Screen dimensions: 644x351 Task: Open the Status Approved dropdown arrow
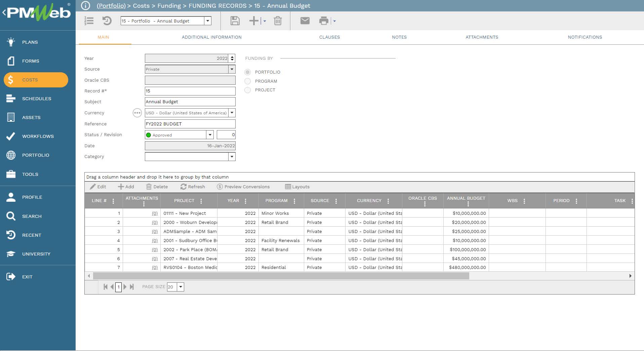[210, 135]
